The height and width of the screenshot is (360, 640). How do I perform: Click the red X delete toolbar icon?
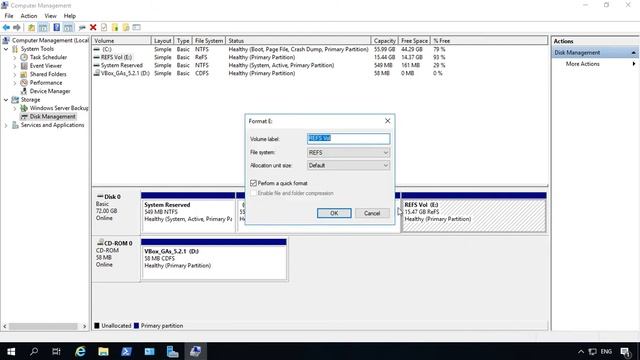tap(93, 27)
